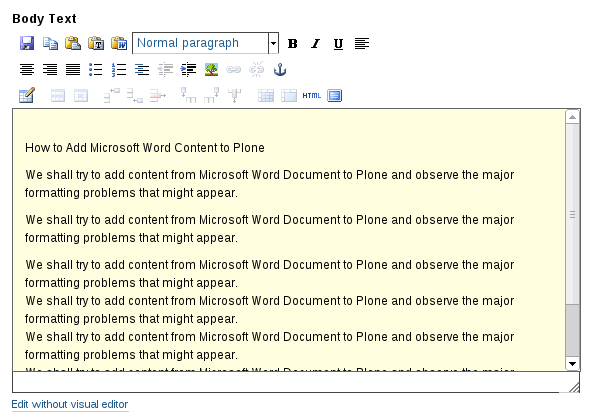Toggle Underline formatting
Image resolution: width=592 pixels, height=418 pixels.
339,44
